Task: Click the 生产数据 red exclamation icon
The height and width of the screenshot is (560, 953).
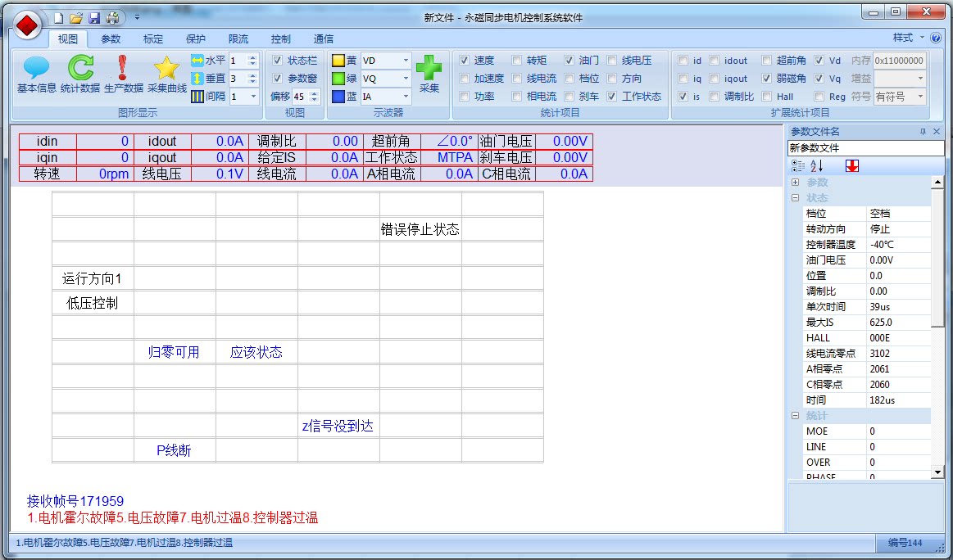Action: (124, 75)
